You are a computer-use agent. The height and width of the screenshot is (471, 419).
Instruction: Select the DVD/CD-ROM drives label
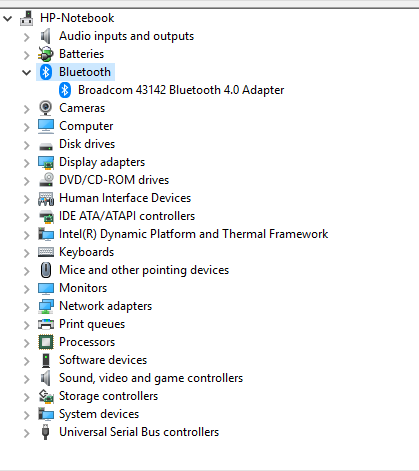click(114, 180)
